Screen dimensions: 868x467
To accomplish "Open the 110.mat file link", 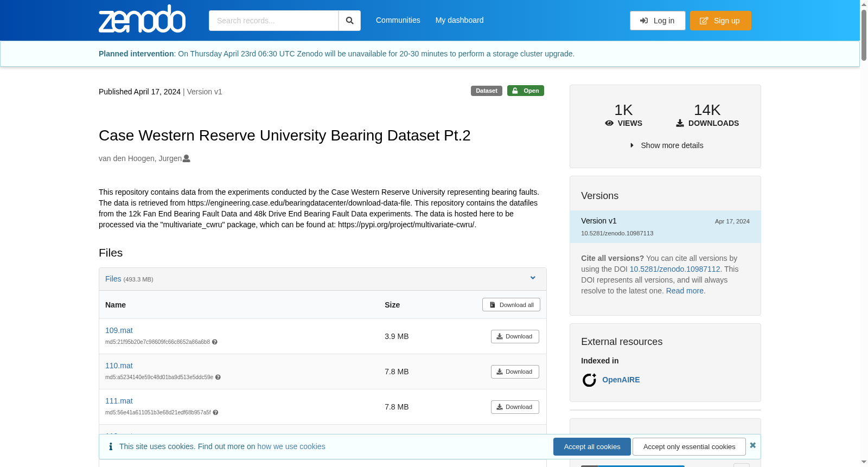I will click(x=119, y=366).
